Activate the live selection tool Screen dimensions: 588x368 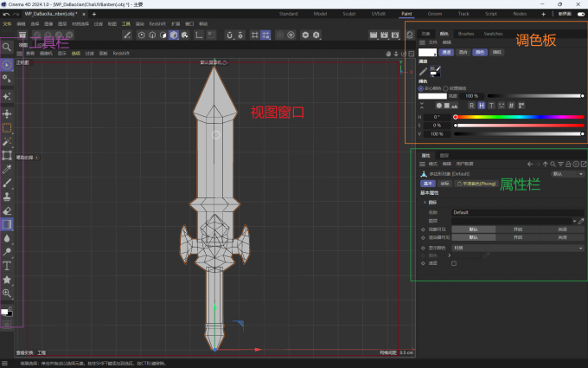click(7, 65)
